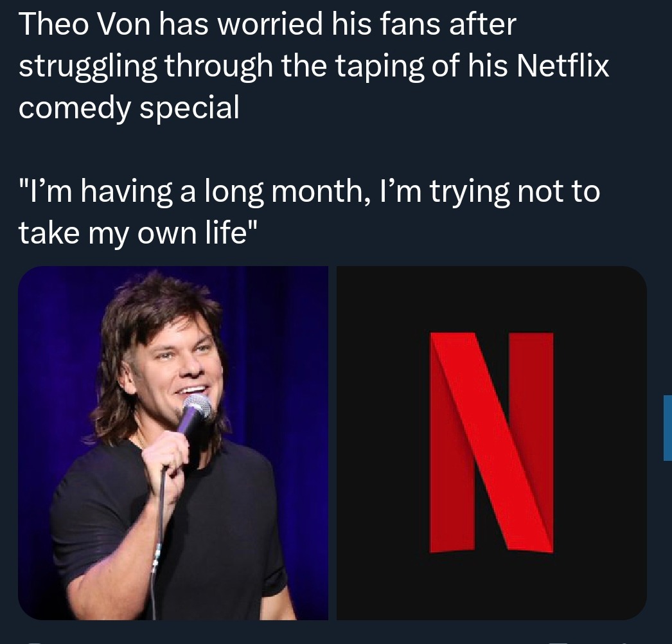
Task: Click the dark background beside the Netflix N
Action: tap(385, 450)
